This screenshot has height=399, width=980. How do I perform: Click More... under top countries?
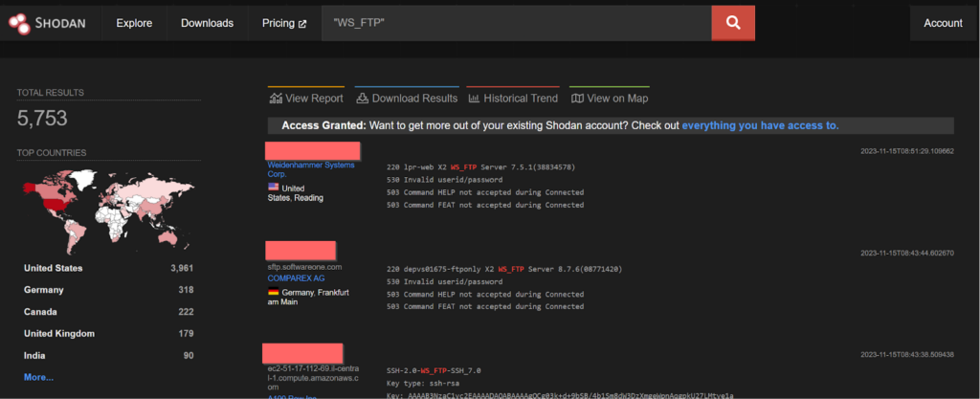[38, 377]
